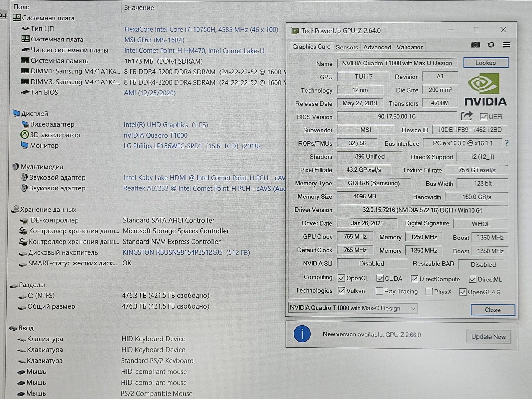Screen dimensions: 532x399
Task: Toggle the Vulkan checkbox
Action: pyautogui.click(x=341, y=290)
